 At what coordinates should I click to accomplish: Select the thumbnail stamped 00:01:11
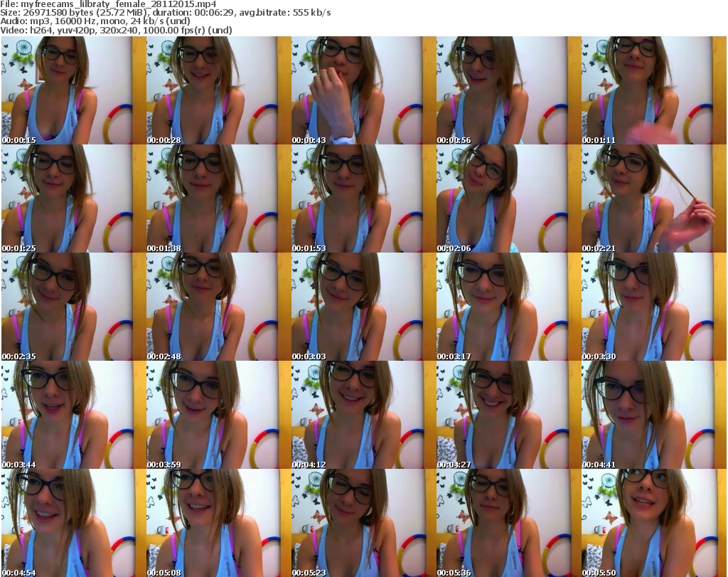[x=654, y=90]
